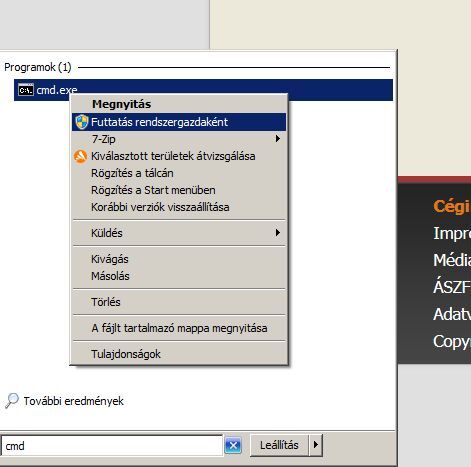Choose Másolás from the context menu
Screen dimensions: 471x467
click(179, 276)
